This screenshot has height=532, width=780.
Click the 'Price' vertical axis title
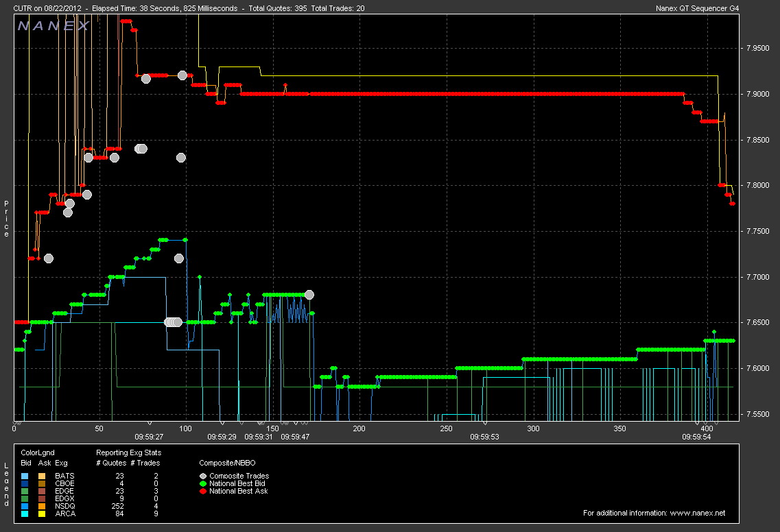(x=6, y=219)
